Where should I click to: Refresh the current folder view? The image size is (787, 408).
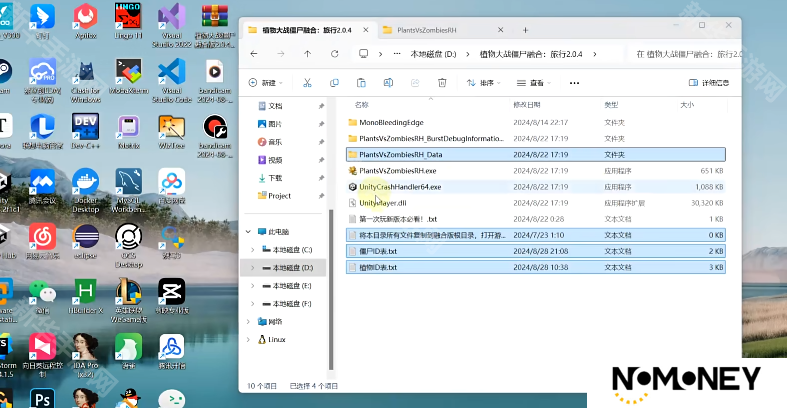(335, 54)
